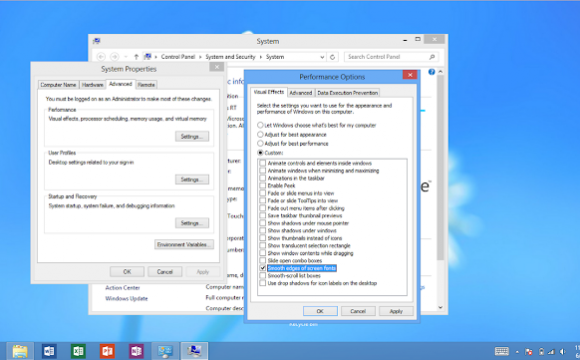Select the Custom radio option
This screenshot has height=360, width=580.
click(260, 152)
